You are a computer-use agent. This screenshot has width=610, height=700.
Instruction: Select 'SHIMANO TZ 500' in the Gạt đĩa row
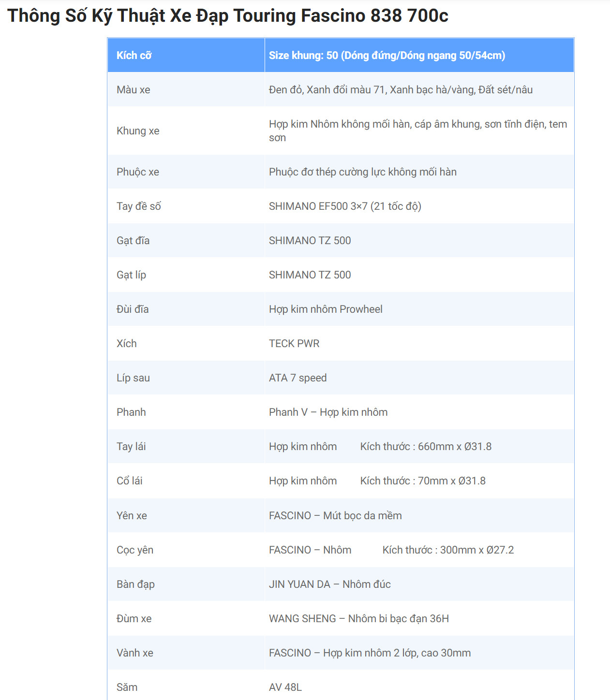pyautogui.click(x=310, y=240)
